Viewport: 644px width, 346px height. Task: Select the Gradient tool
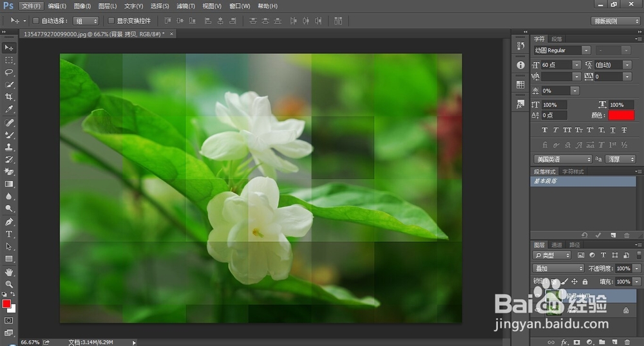coord(8,184)
